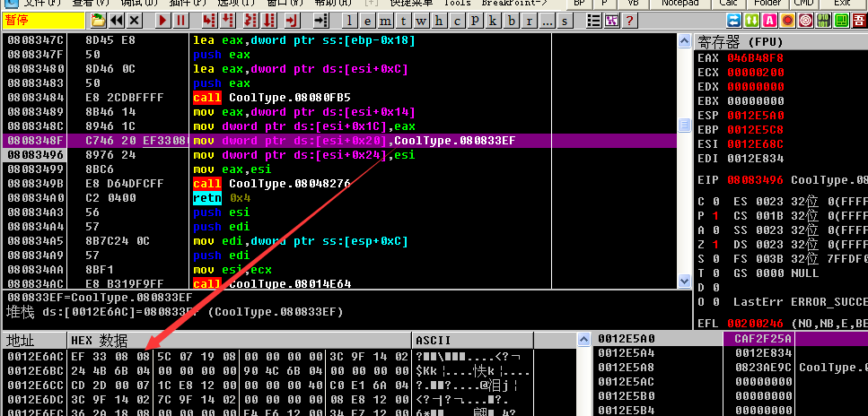This screenshot has height=416, width=868.
Task: Pause execution with the red pause icon
Action: (180, 20)
